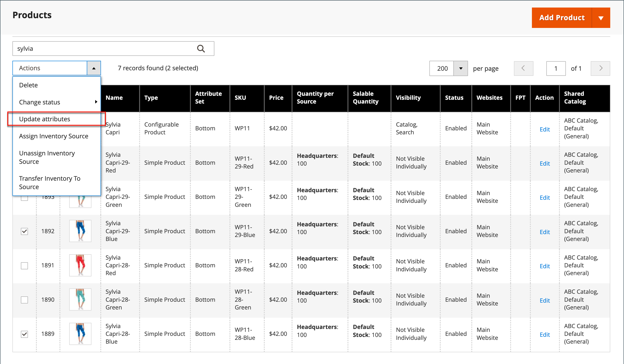Click the blue capri thumbnail for 1889
This screenshot has height=364, width=624.
tap(80, 333)
